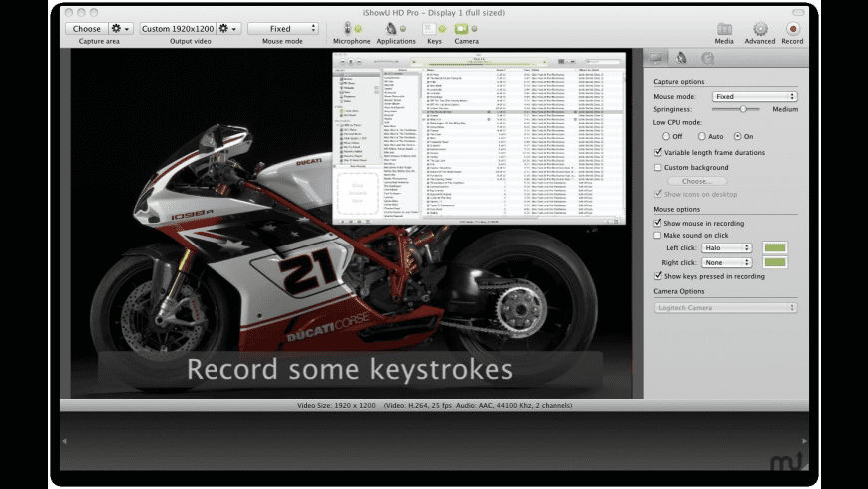The height and width of the screenshot is (489, 868).
Task: Toggle the green Microphone status indicator
Action: tap(358, 28)
